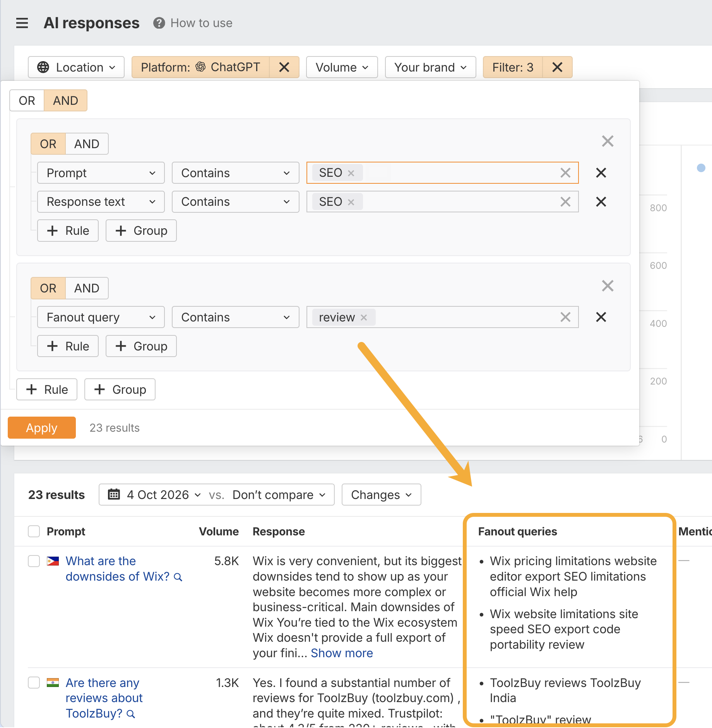Viewport: 712px width, 728px height.
Task: Open the Response text field selector dropdown
Action: click(x=101, y=202)
